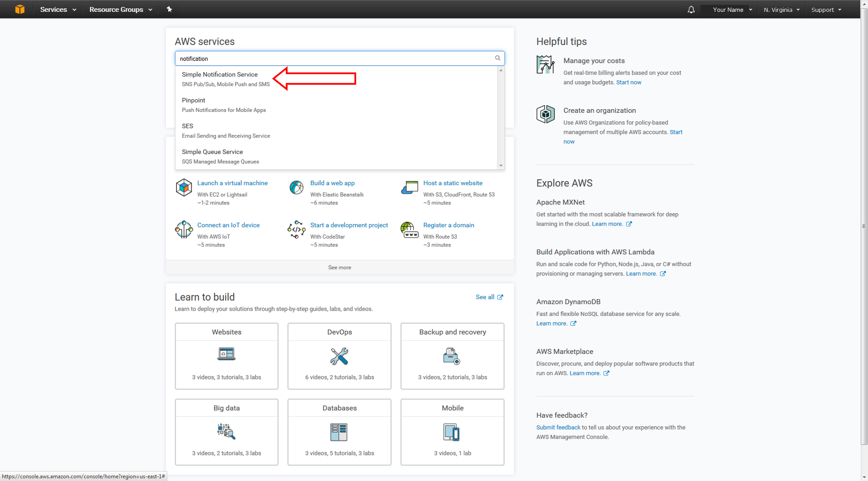The height and width of the screenshot is (481, 868).
Task: Click the Submit feedback link
Action: [558, 427]
